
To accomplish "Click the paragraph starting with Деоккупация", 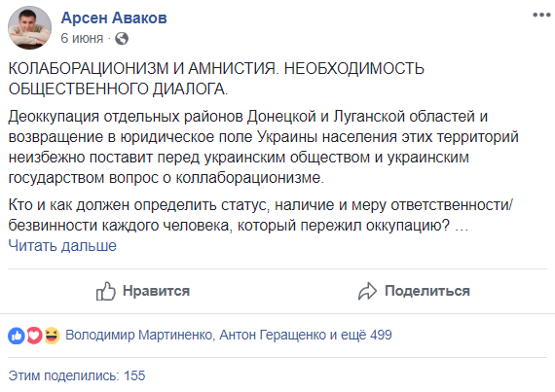I will click(x=263, y=147).
